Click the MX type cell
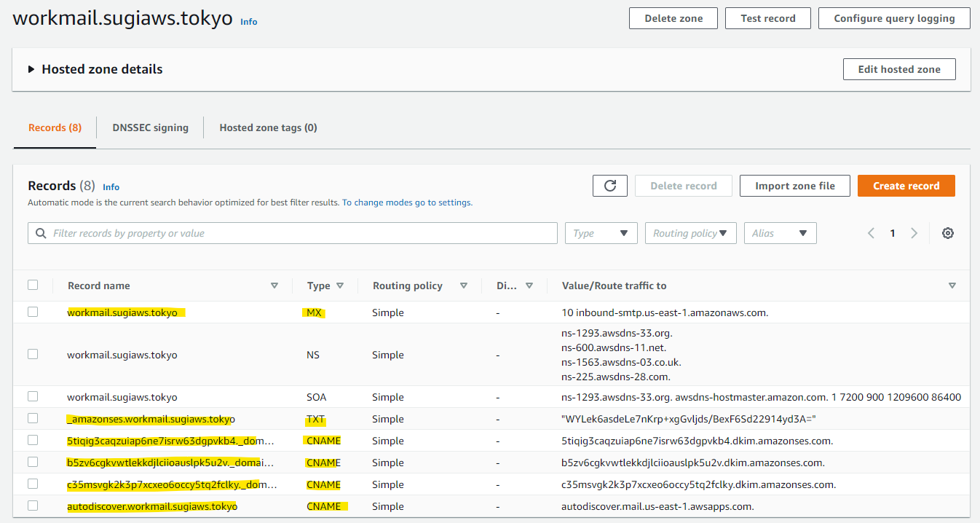980x523 pixels. point(315,312)
